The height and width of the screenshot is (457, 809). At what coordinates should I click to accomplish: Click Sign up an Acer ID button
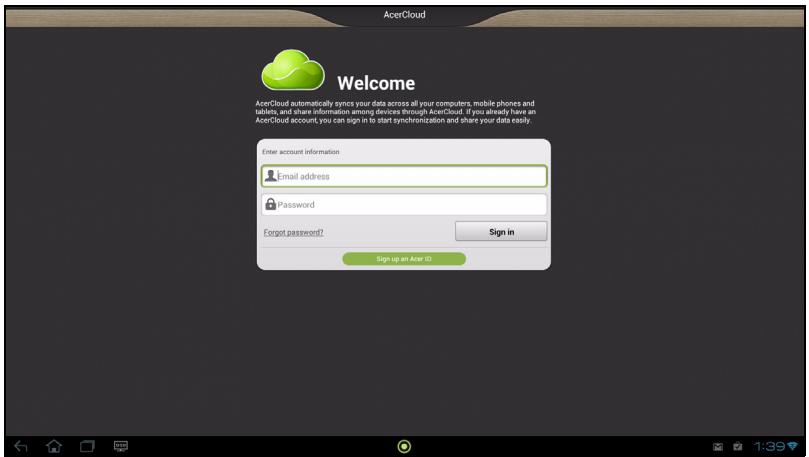404,259
